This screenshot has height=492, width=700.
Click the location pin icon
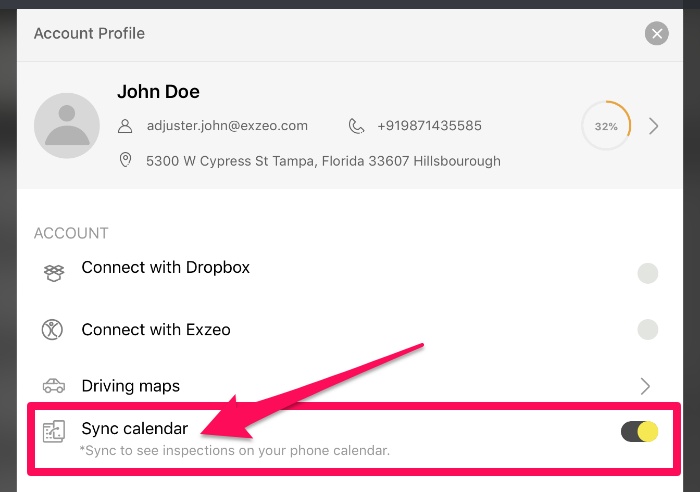[x=125, y=160]
